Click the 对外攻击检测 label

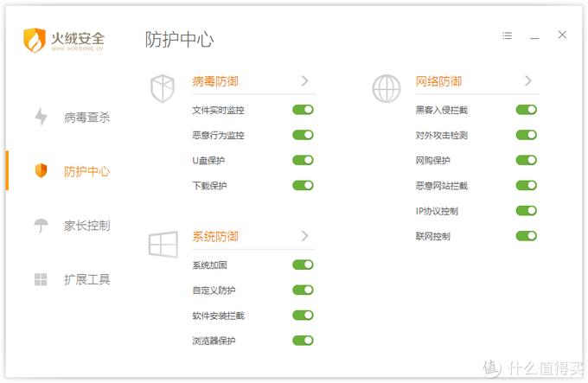[442, 135]
